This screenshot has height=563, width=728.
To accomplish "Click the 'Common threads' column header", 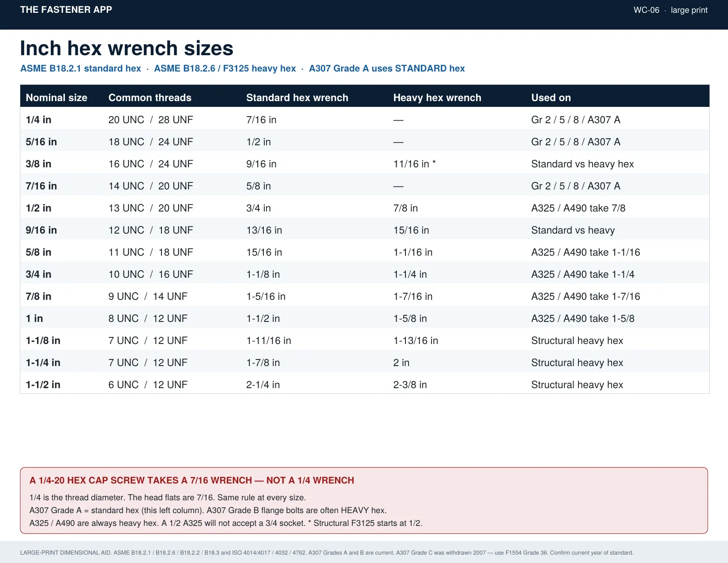I will [150, 98].
